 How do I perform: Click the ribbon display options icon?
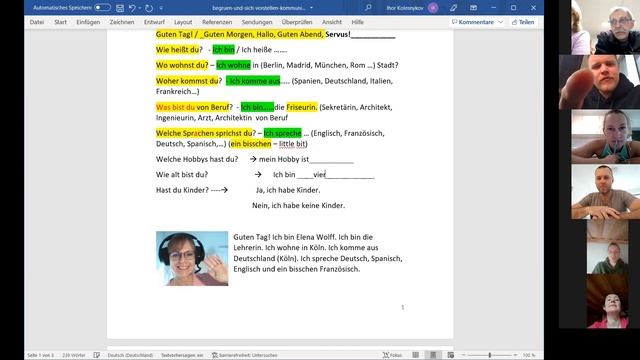[473, 8]
